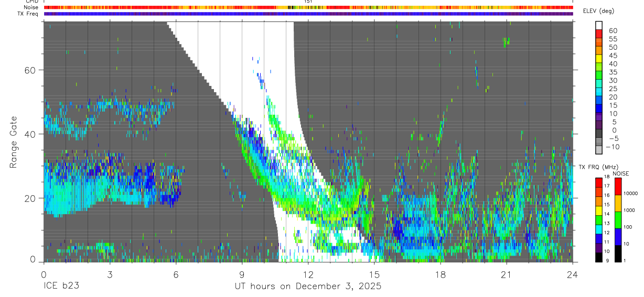Viewport: 644px width, 297px height.
Task: Click the '12' tick label on UT hours axis
Action: tap(308, 274)
